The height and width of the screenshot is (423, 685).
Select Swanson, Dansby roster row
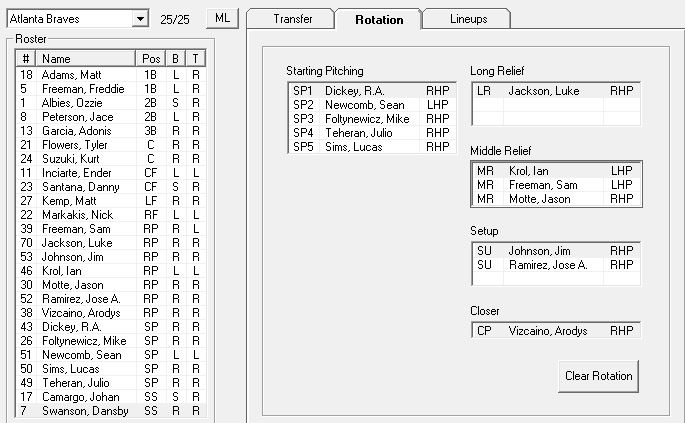111,410
